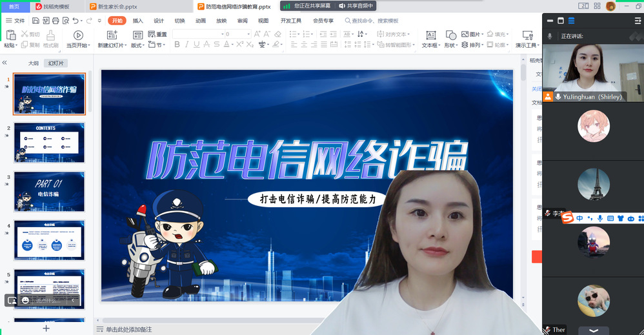Insert a Text Box (文本框) icon
The height and width of the screenshot is (335, 644).
[431, 35]
